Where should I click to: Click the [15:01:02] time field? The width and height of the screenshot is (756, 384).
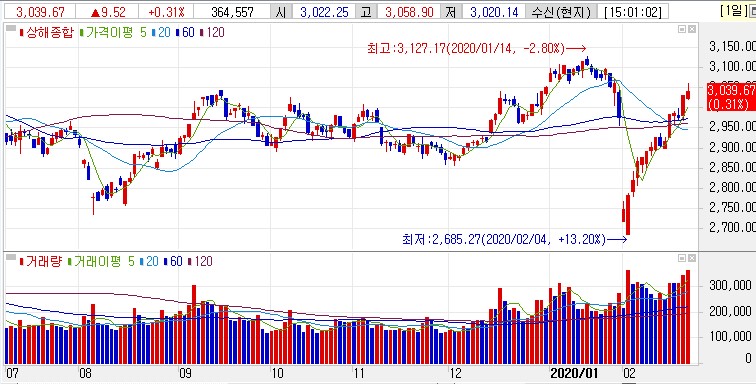[633, 12]
